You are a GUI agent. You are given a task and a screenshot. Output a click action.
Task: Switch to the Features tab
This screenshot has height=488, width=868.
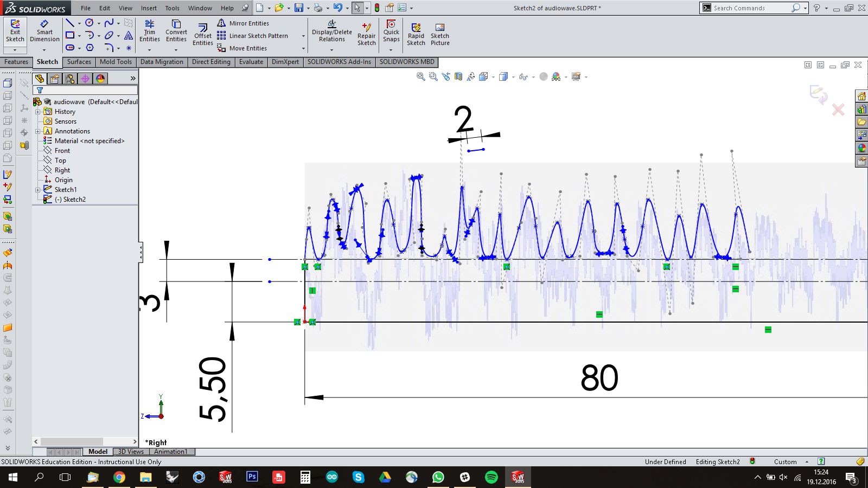pyautogui.click(x=16, y=62)
